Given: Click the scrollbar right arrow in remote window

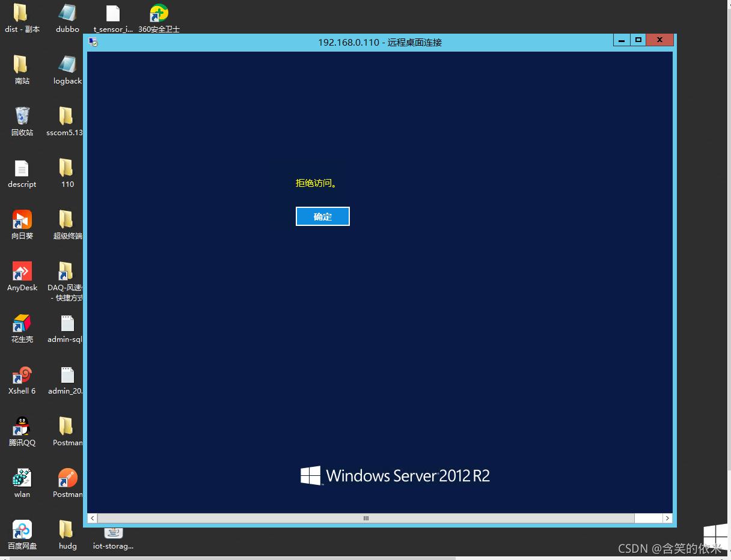Looking at the screenshot, I should (x=667, y=518).
